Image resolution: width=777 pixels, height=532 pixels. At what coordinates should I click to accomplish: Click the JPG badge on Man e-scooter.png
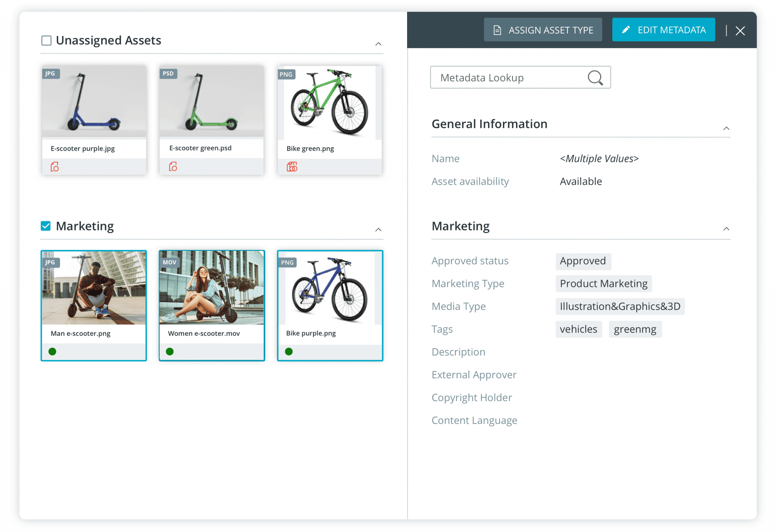50,262
